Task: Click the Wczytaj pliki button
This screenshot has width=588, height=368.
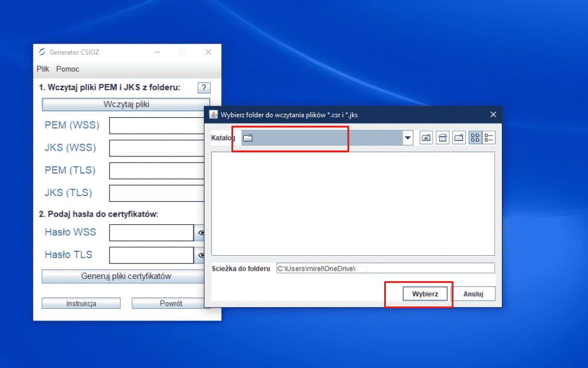Action: pos(126,105)
